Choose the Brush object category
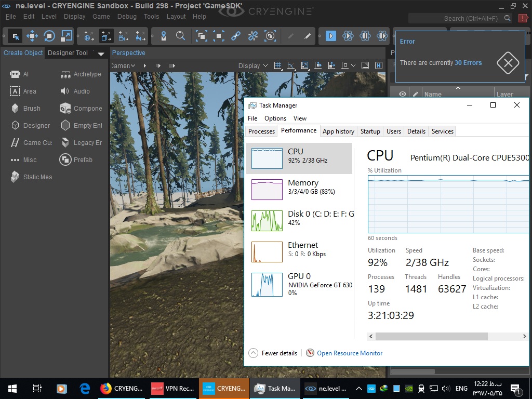532x399 pixels. [25, 109]
